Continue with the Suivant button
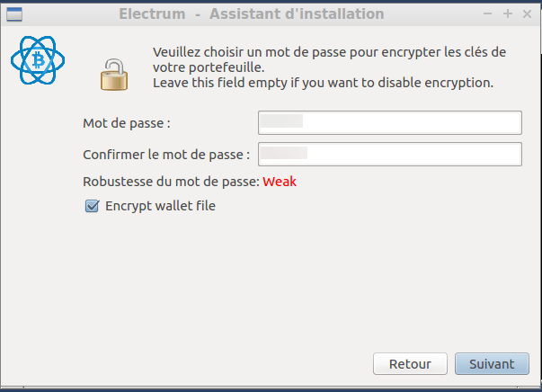Image resolution: width=542 pixels, height=392 pixels. click(x=492, y=363)
